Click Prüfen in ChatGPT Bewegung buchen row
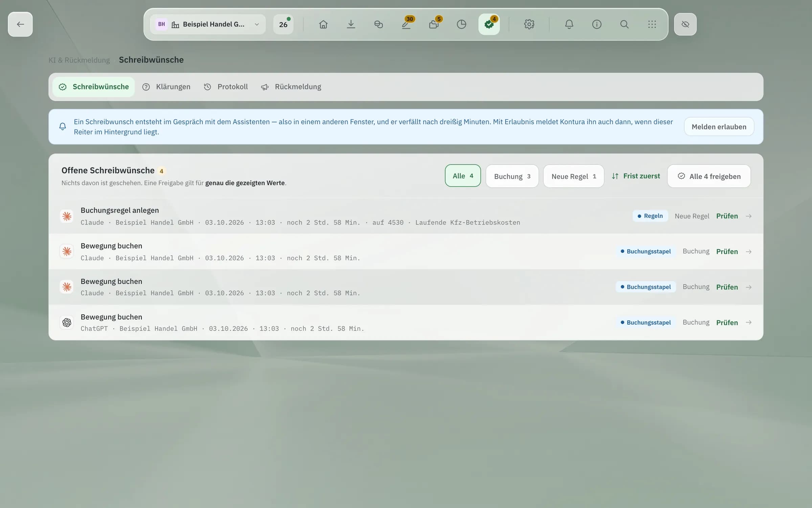Viewport: 812px width, 508px height. [x=727, y=323]
